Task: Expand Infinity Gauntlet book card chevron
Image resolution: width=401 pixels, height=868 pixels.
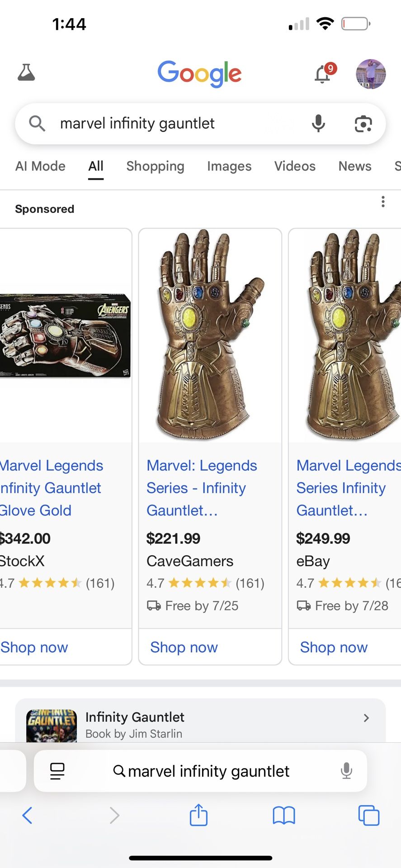Action: point(366,718)
